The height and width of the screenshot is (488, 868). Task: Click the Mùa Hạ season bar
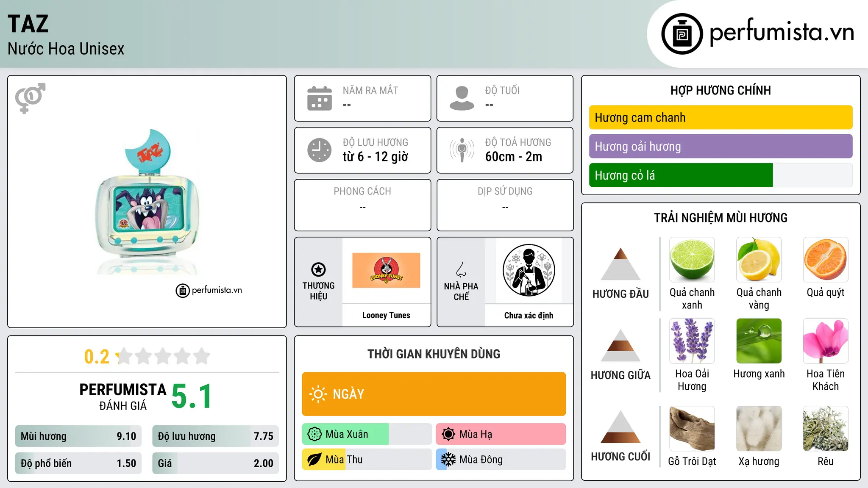[x=501, y=434]
